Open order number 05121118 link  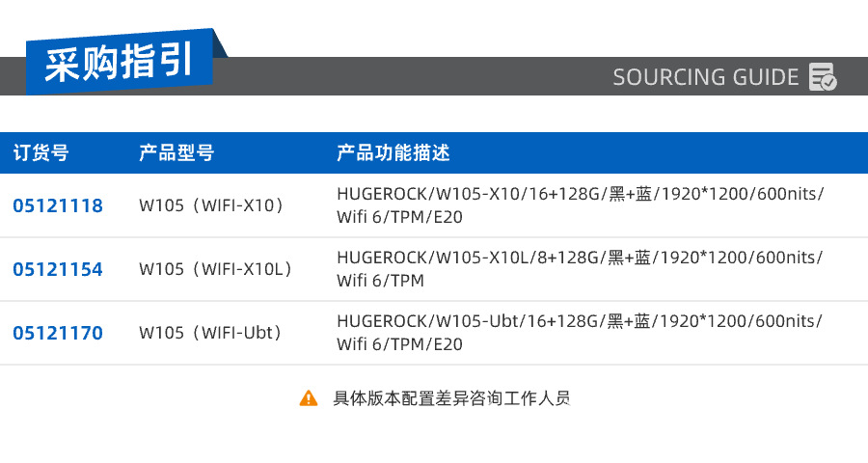(58, 205)
